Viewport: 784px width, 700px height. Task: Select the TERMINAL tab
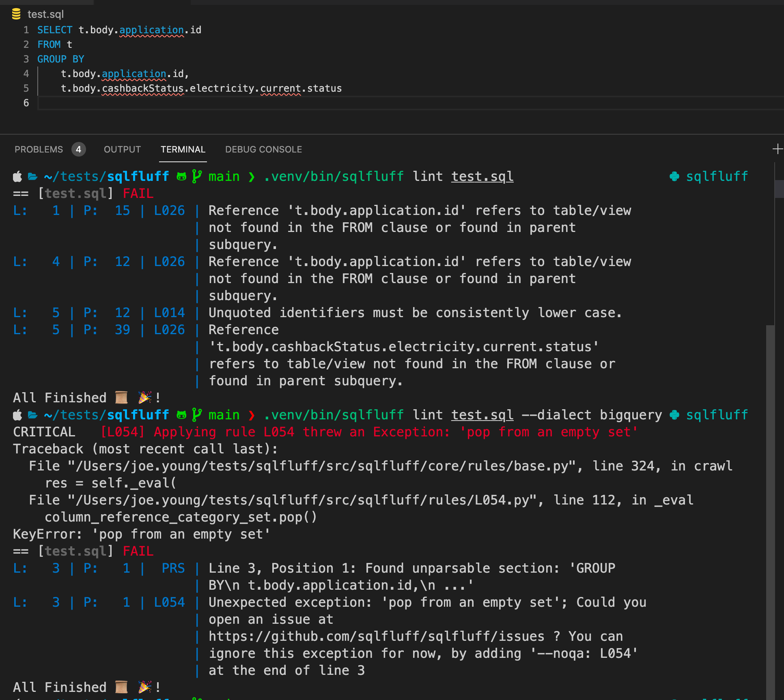[x=183, y=149]
